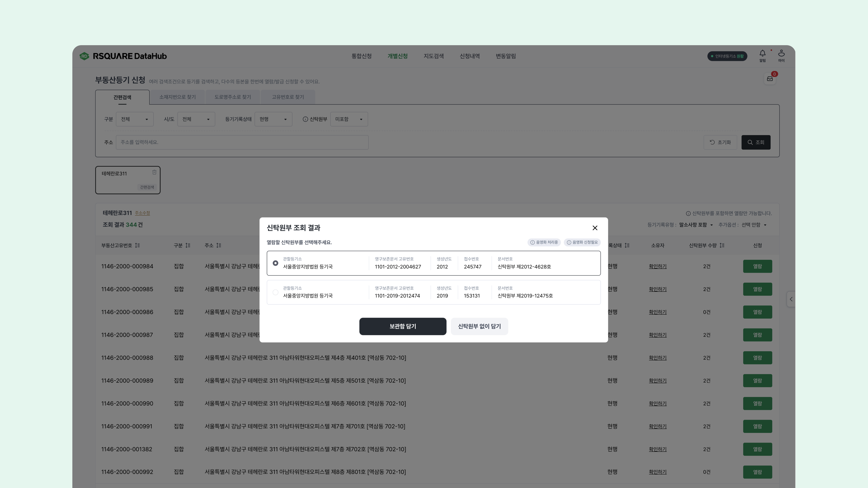Open the 등기기록상태 현행 dropdown
Viewport: 868px width, 488px height.
(x=273, y=119)
